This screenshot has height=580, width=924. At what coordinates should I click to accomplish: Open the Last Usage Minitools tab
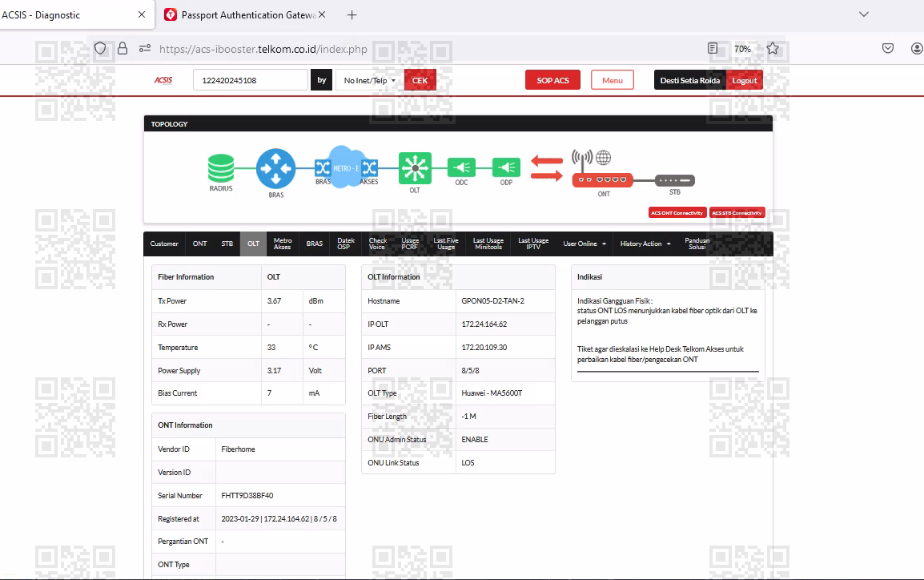[x=488, y=244]
